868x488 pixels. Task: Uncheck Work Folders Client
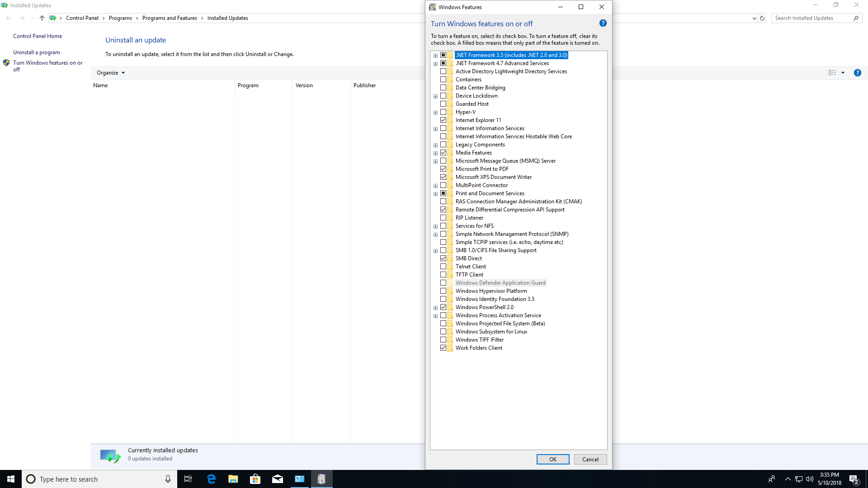click(443, 348)
